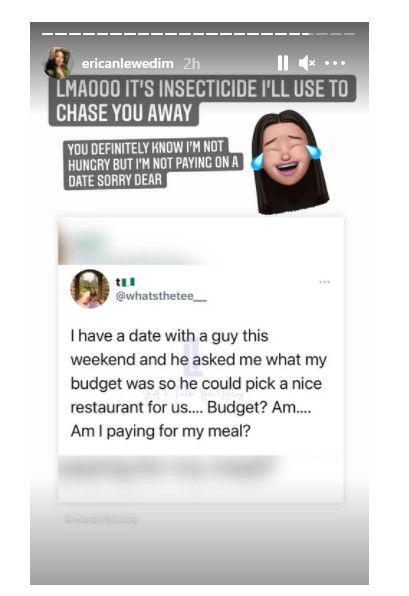409x596 pixels.
Task: Open the story's three-dot options menu
Action: [335, 63]
